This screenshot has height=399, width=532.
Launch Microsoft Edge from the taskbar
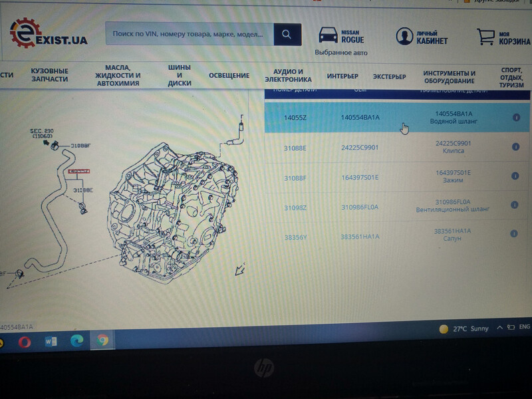pos(76,341)
